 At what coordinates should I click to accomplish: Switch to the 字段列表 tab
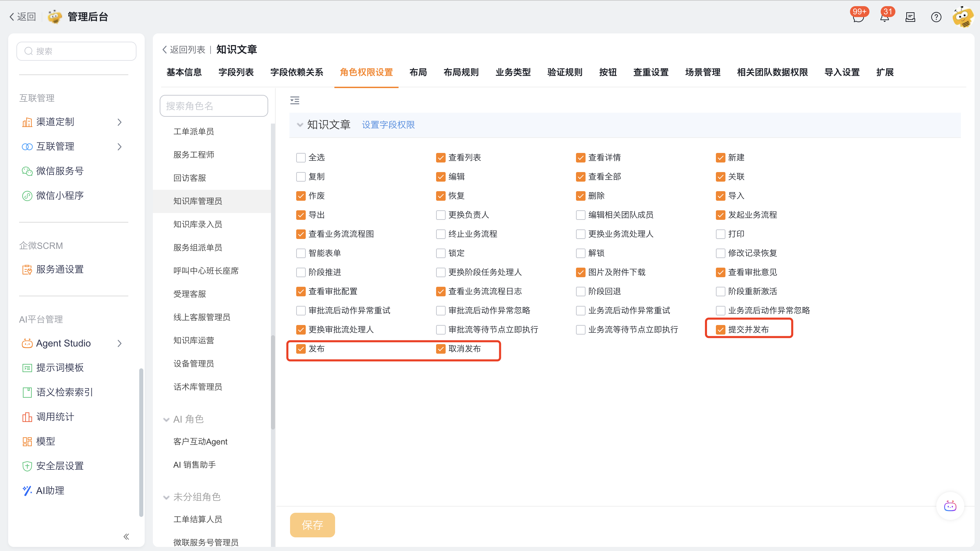point(236,72)
